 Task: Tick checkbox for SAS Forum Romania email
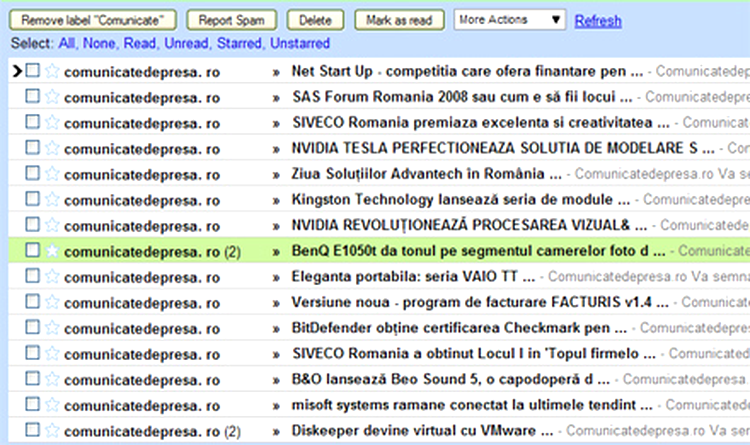click(33, 96)
